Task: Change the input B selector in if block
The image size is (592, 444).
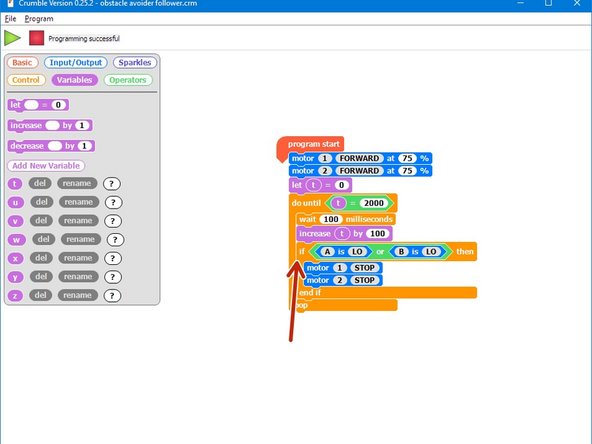Action: [401, 251]
